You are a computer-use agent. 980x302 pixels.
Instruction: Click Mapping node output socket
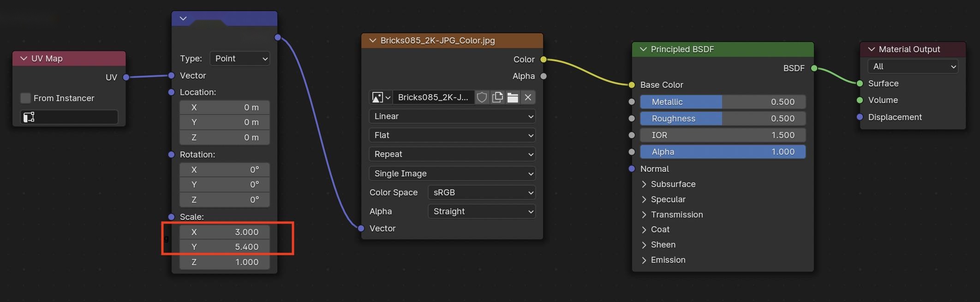click(277, 37)
